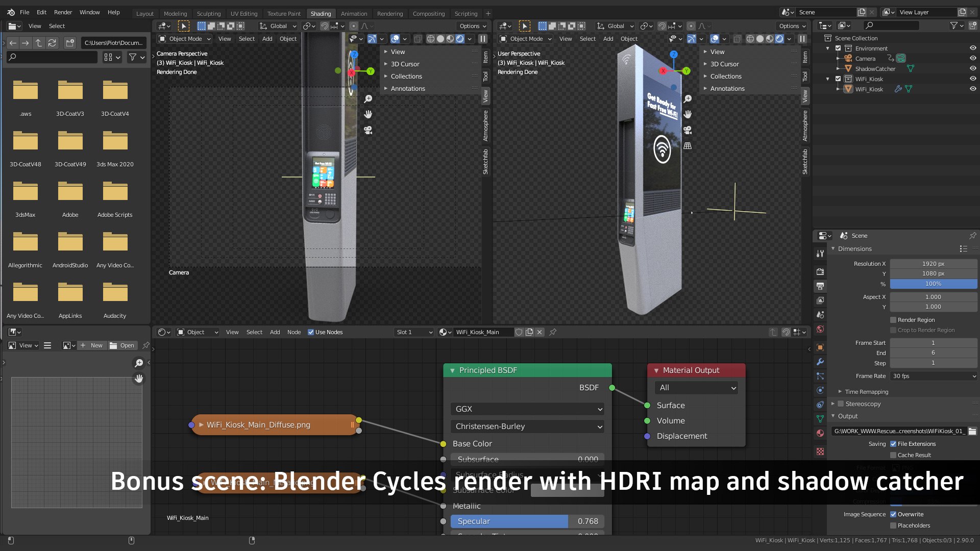
Task: Go back in file browser
Action: click(13, 43)
